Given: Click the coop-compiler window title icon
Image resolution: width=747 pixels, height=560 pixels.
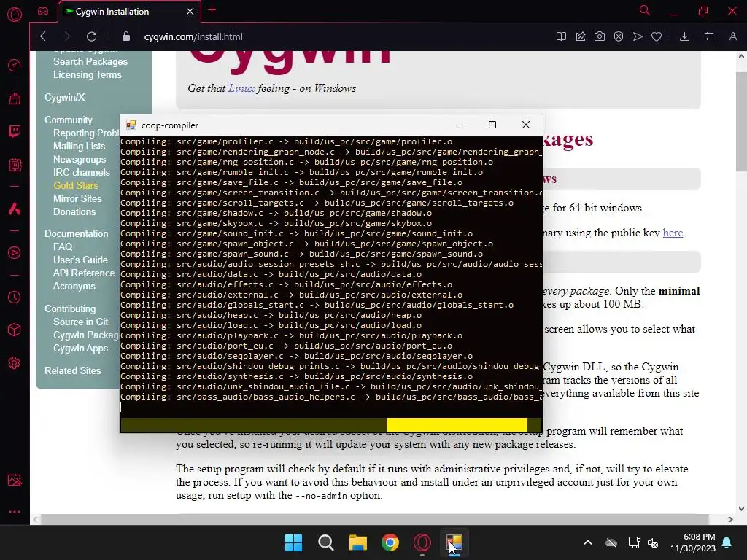Looking at the screenshot, I should click(x=131, y=125).
